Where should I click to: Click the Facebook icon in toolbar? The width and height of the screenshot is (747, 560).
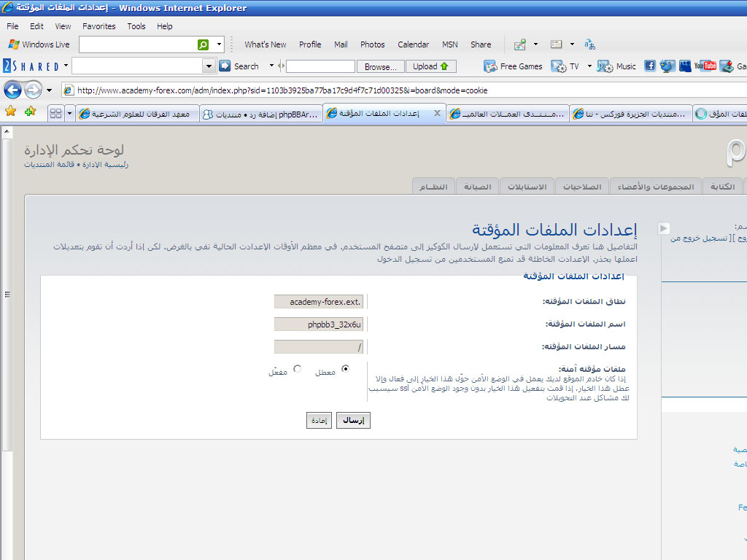click(649, 66)
